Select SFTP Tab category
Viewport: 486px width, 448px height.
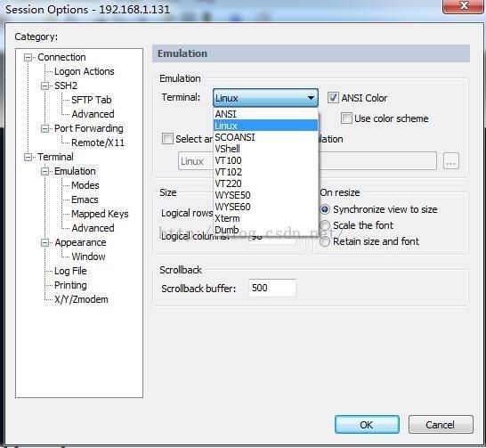click(x=92, y=100)
